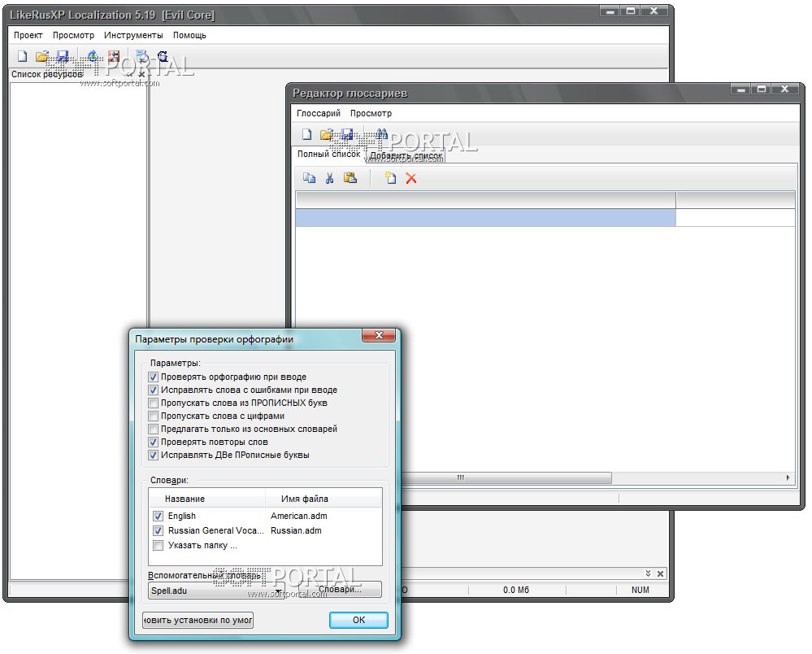Minimize the Редактор глоссариев window
812x654 pixels.
pyautogui.click(x=741, y=89)
